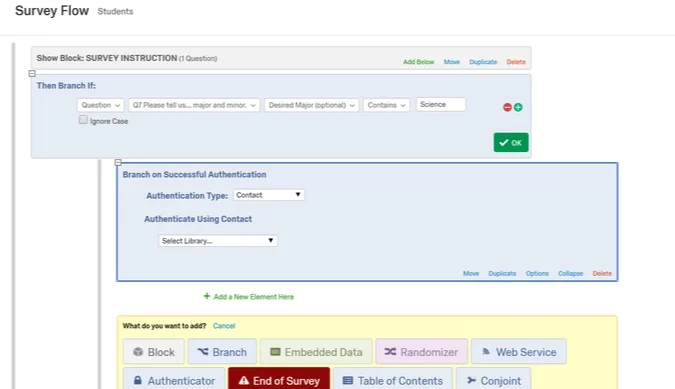Open the Authentication Type Contact dropdown
Viewport: 675px width, 389px height.
click(269, 195)
